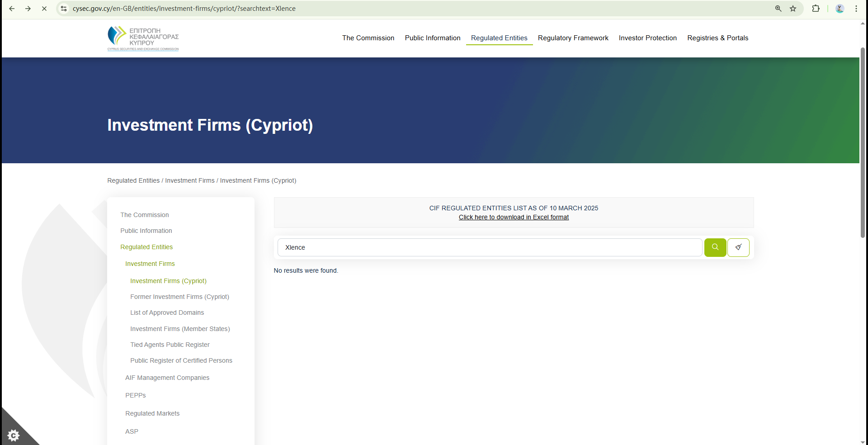
Task: Click the search field containing Xlence
Action: tap(490, 247)
